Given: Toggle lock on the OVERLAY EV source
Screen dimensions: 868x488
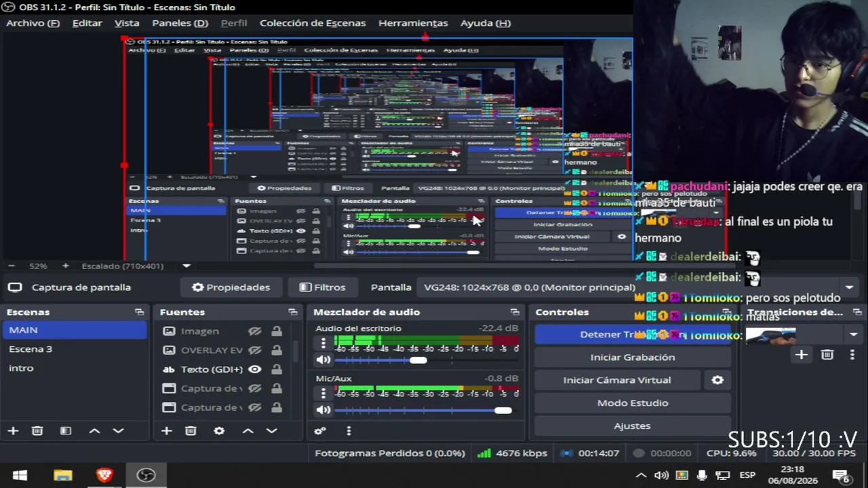Looking at the screenshot, I should click(277, 350).
